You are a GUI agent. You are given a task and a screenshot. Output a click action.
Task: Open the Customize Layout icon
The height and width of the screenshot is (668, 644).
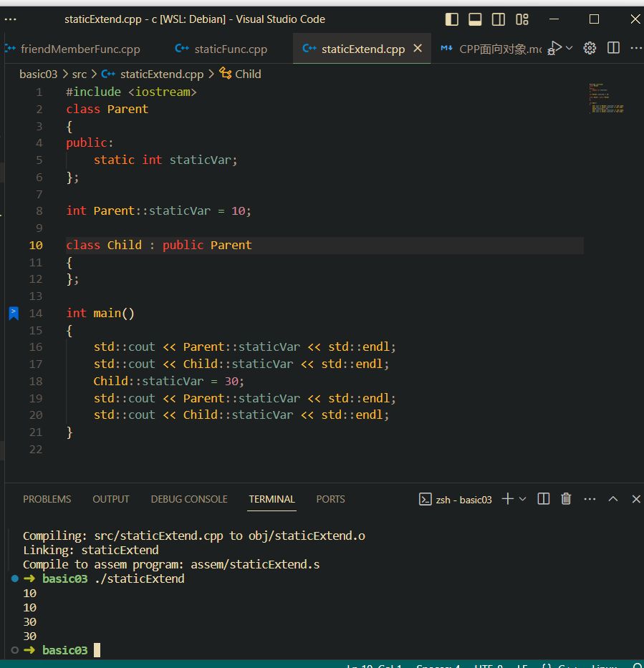522,19
